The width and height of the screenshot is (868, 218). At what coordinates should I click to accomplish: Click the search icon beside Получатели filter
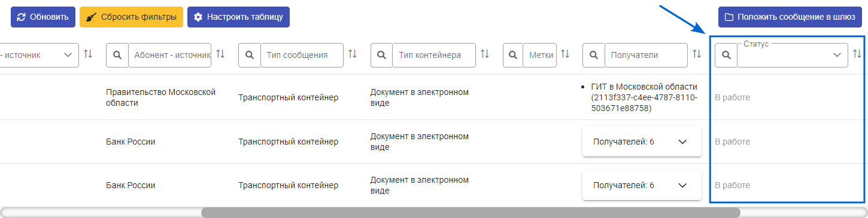(594, 55)
